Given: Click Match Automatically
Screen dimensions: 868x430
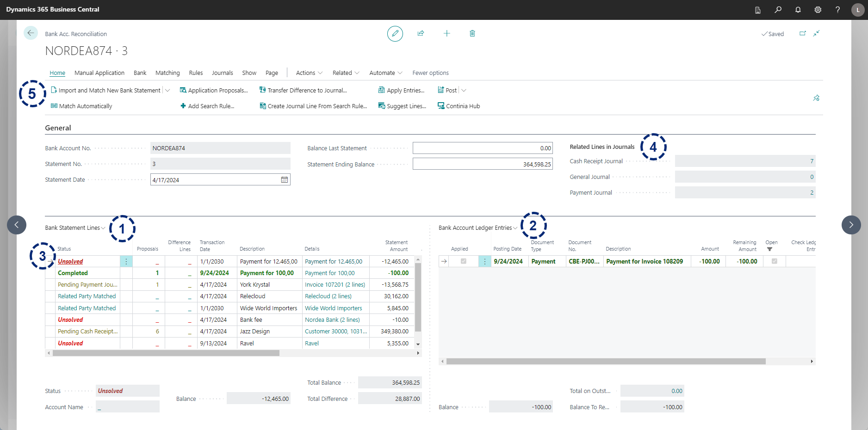Looking at the screenshot, I should point(81,106).
